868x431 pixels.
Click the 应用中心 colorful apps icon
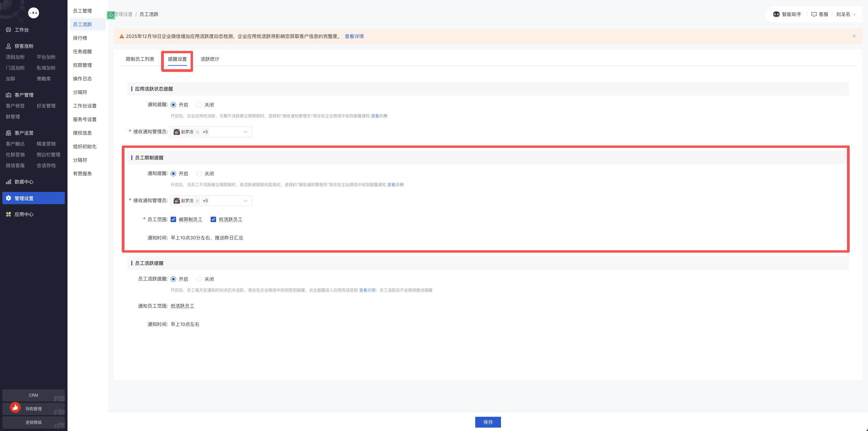click(x=8, y=214)
